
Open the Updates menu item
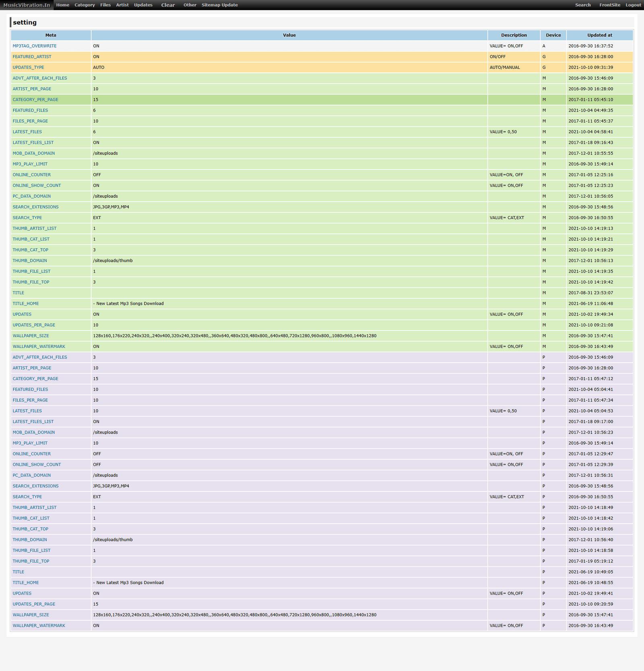143,5
